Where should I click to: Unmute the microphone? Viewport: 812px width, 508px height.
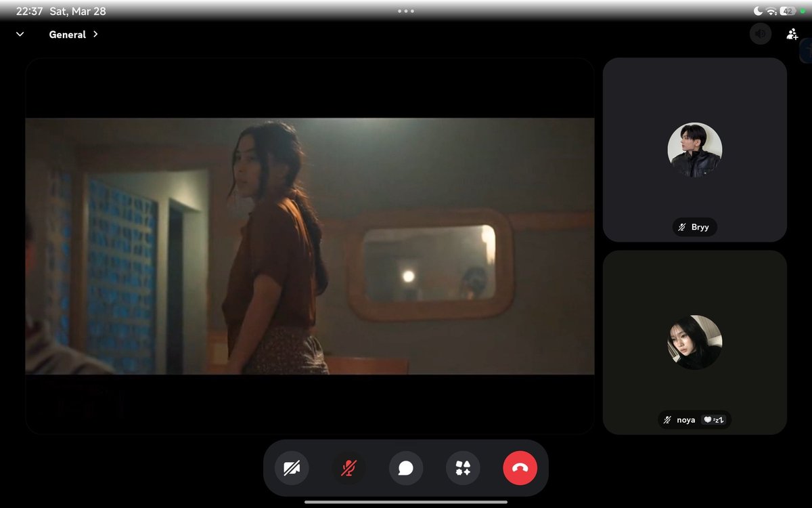[x=348, y=468]
